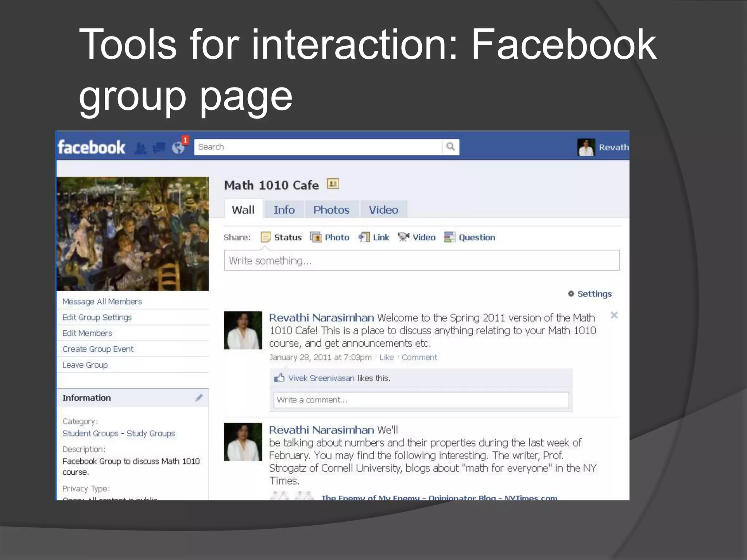This screenshot has width=747, height=560.
Task: Click Comment on the welcome post
Action: 419,357
